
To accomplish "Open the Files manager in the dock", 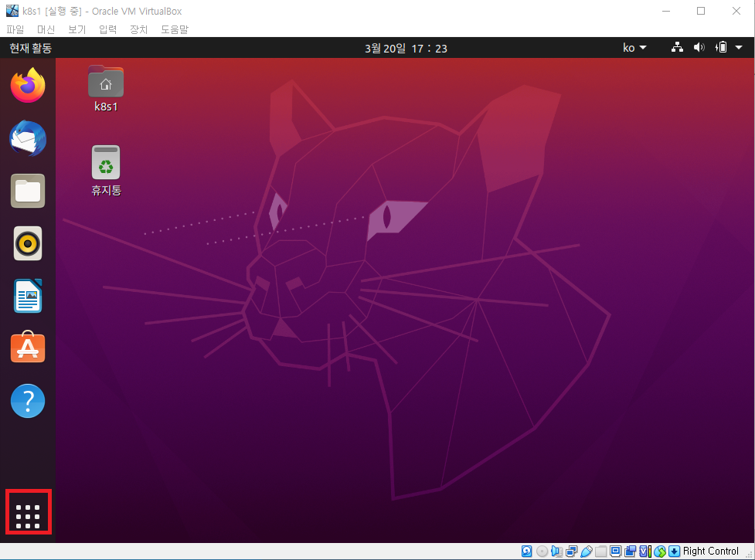I will 28,191.
